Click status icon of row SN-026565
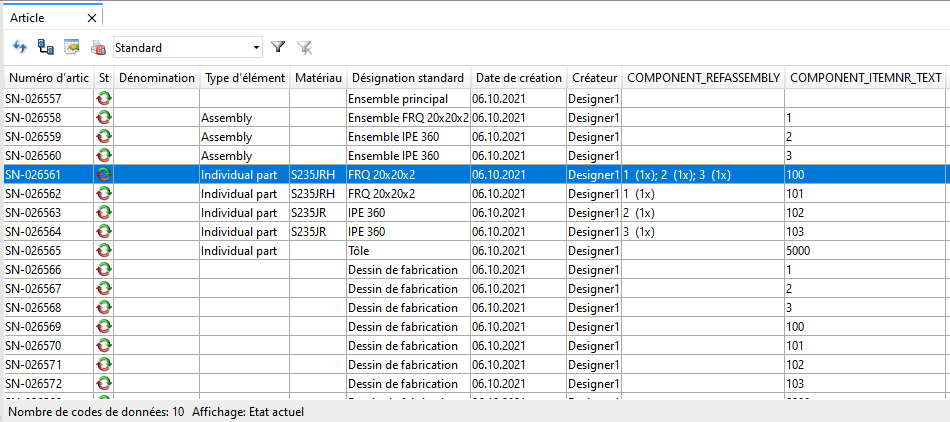950x422 pixels. pos(104,251)
